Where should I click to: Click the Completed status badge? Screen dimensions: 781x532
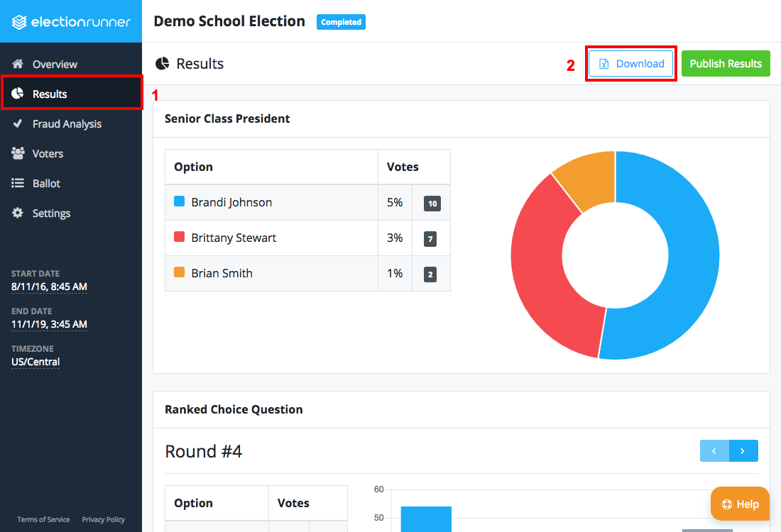341,22
